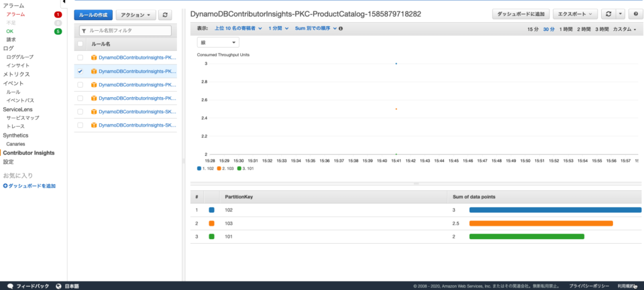Open the highlighted checked rule link
Viewport: 644px width, 290px height.
pyautogui.click(x=138, y=72)
